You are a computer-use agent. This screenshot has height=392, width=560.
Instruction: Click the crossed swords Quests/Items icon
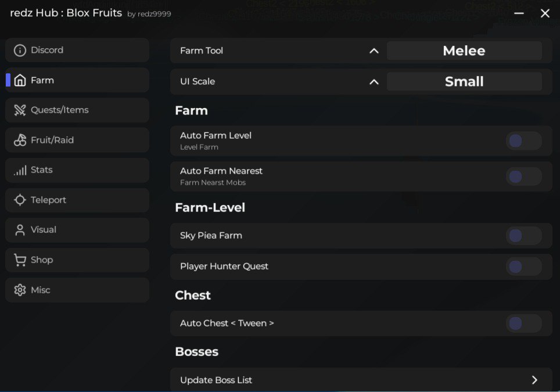tap(20, 110)
